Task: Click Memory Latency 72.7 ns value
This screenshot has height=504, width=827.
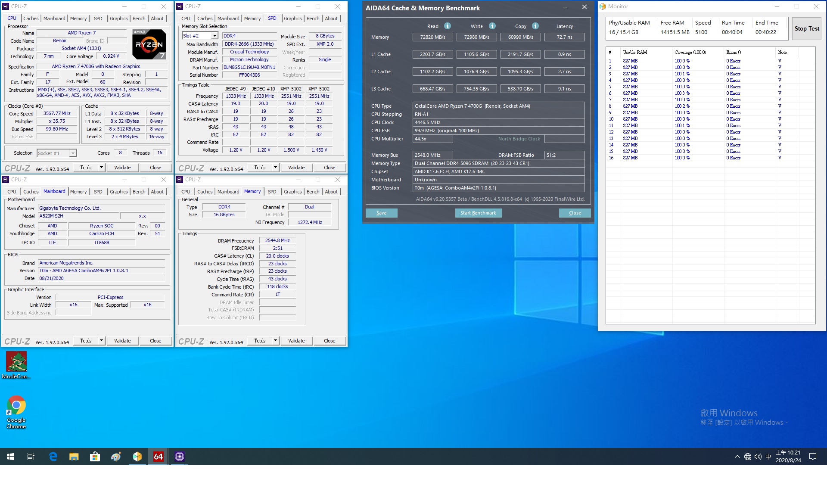Action: 564,37
